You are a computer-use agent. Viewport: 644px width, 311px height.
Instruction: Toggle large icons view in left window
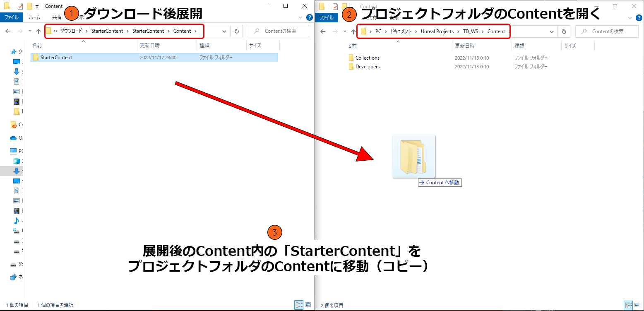pyautogui.click(x=308, y=305)
